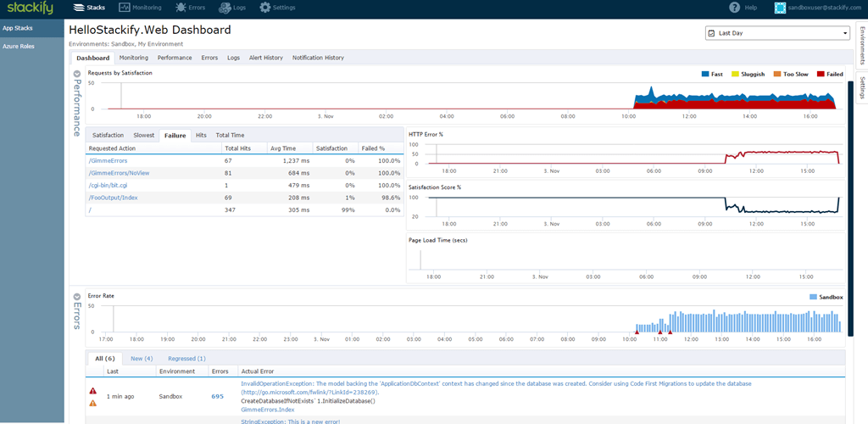Open the Environments side panel tab

(861, 46)
